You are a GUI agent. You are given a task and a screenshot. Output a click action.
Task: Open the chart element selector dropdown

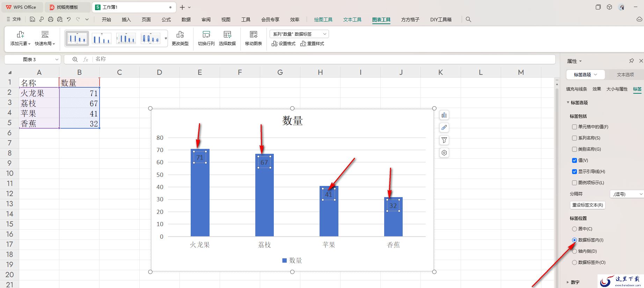tap(299, 34)
